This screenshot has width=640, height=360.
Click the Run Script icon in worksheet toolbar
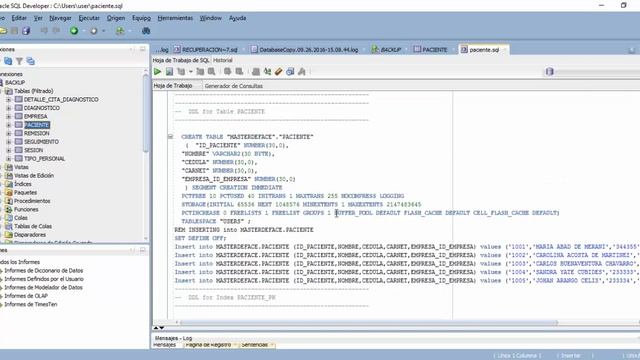(169, 72)
